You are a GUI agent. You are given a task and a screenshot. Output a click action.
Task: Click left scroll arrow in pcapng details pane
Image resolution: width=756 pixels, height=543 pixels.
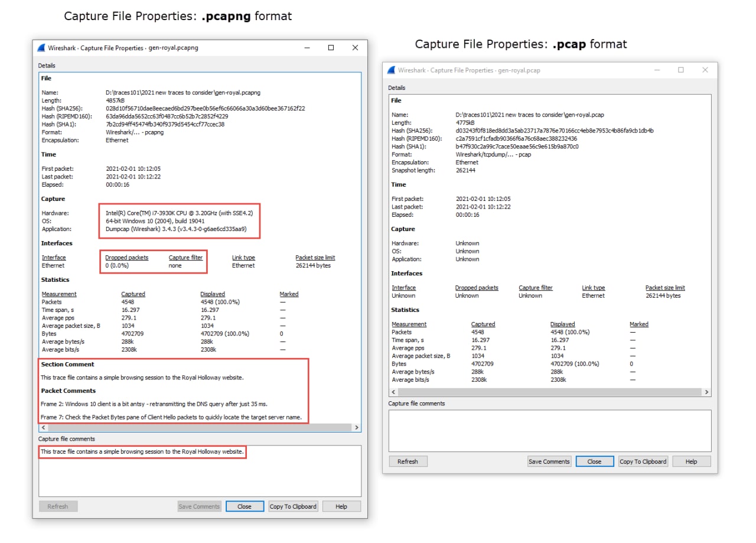click(x=43, y=427)
